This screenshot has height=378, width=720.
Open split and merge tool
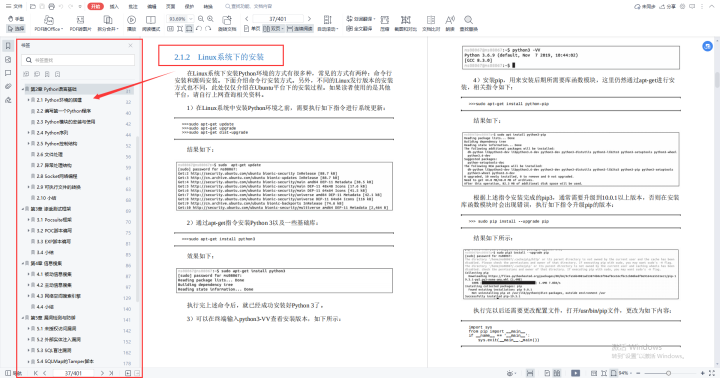coord(108,23)
